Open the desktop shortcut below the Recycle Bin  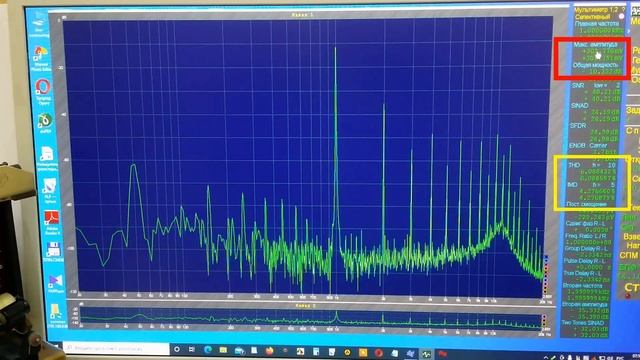click(41, 58)
